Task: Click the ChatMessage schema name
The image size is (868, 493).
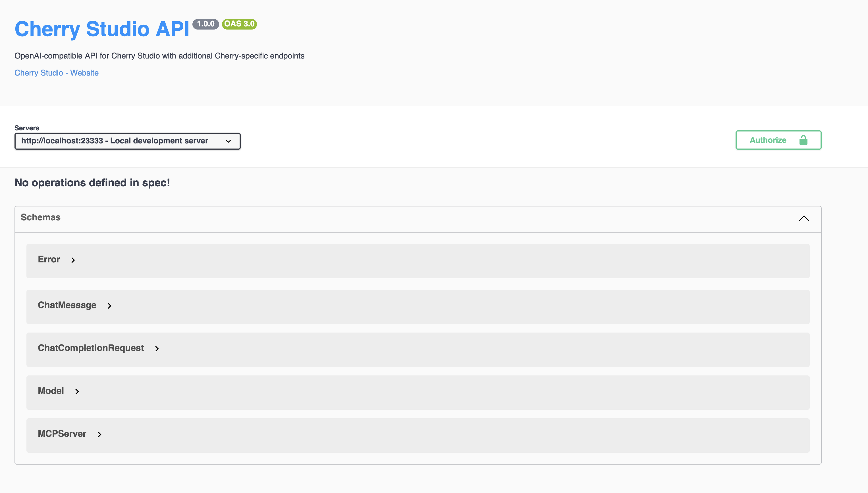Action: 67,305
